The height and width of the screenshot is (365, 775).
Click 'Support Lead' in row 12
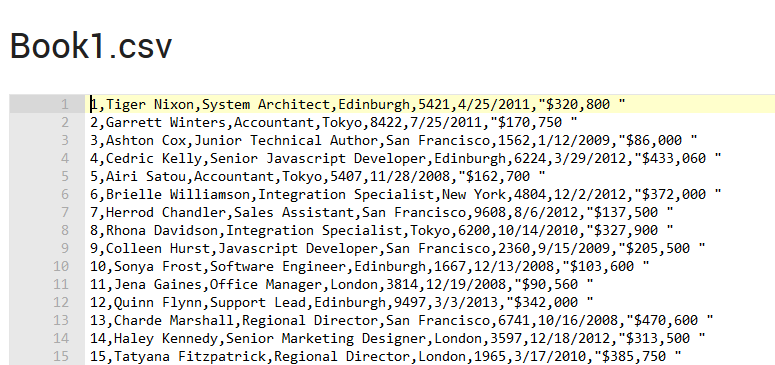click(258, 302)
